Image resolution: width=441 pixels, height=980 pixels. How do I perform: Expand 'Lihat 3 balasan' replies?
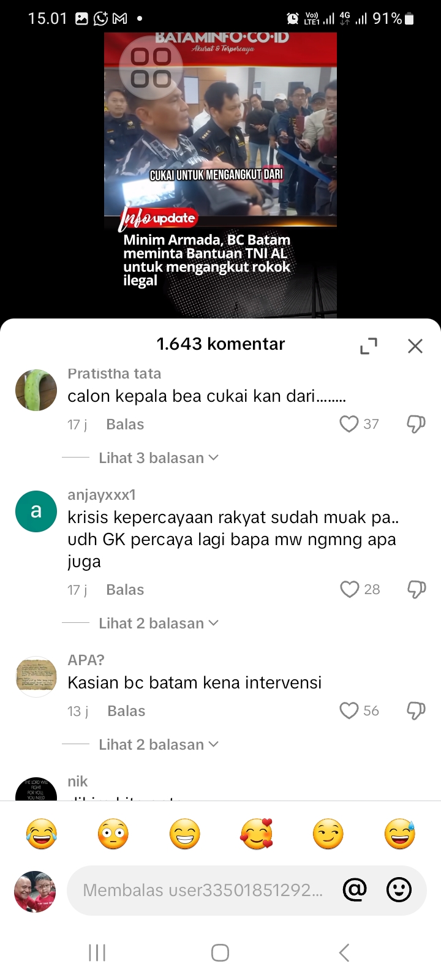[x=158, y=458]
